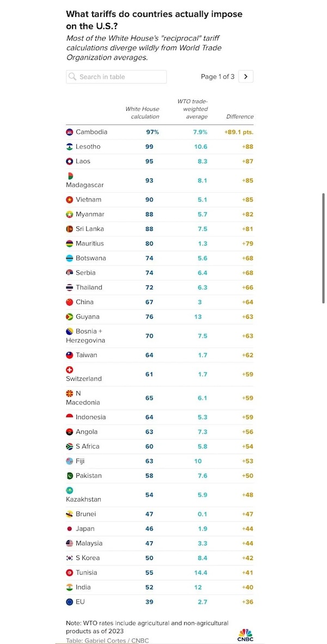Click the Cambodia flag icon

point(70,132)
